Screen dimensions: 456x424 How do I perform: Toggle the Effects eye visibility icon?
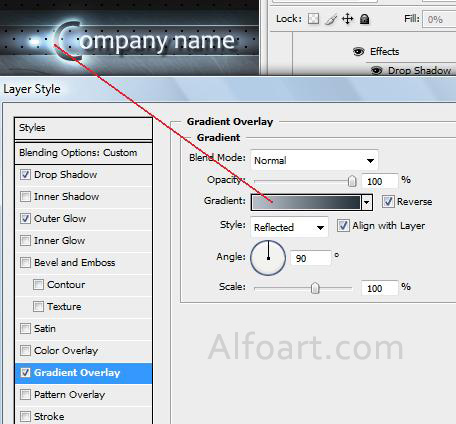click(359, 52)
